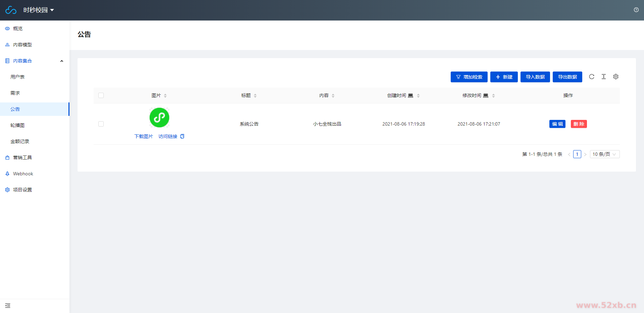Collapse the sidebar using bottom menu icon
This screenshot has width=644, height=313.
point(8,306)
